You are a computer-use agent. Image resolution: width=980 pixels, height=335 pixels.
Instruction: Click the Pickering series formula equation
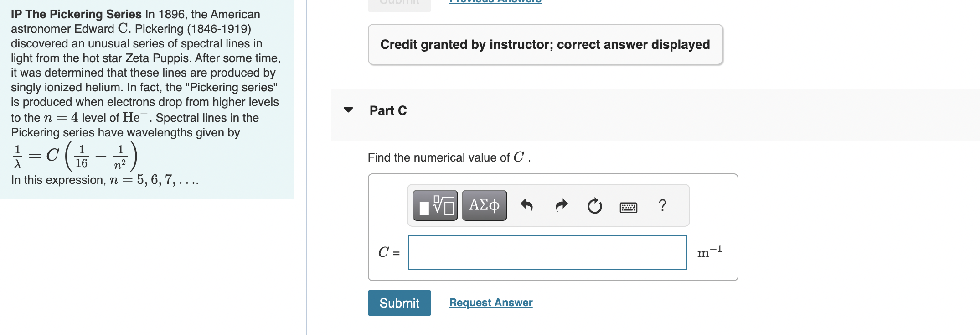tap(75, 156)
